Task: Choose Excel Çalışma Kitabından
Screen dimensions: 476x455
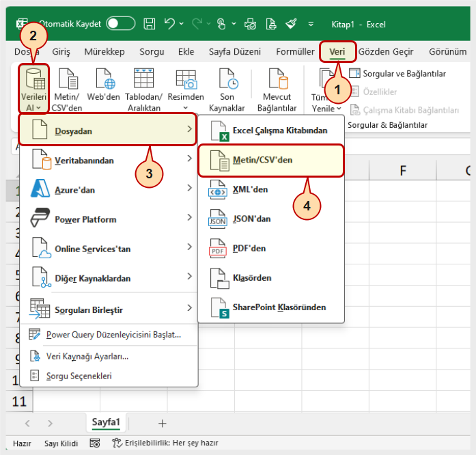Action: pyautogui.click(x=271, y=130)
